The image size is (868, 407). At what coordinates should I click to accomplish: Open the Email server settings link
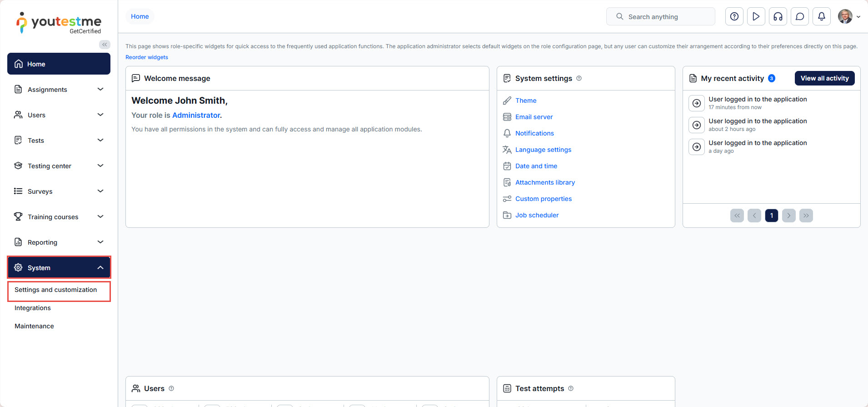(534, 117)
